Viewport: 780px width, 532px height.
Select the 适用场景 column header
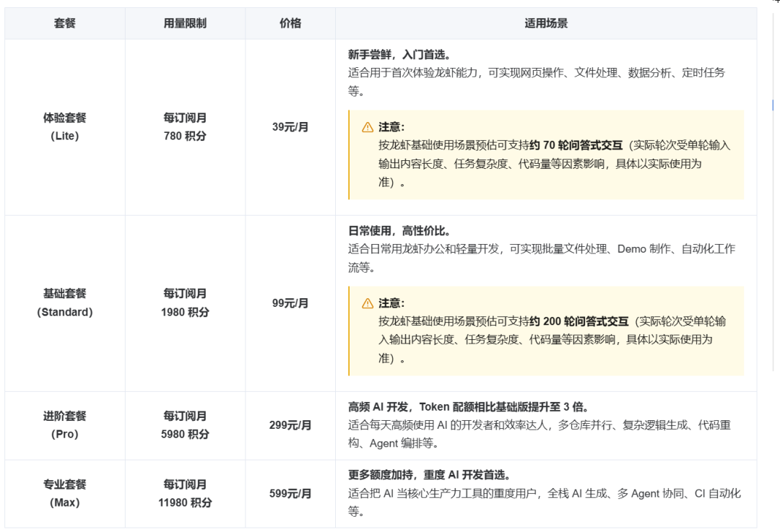tap(546, 23)
